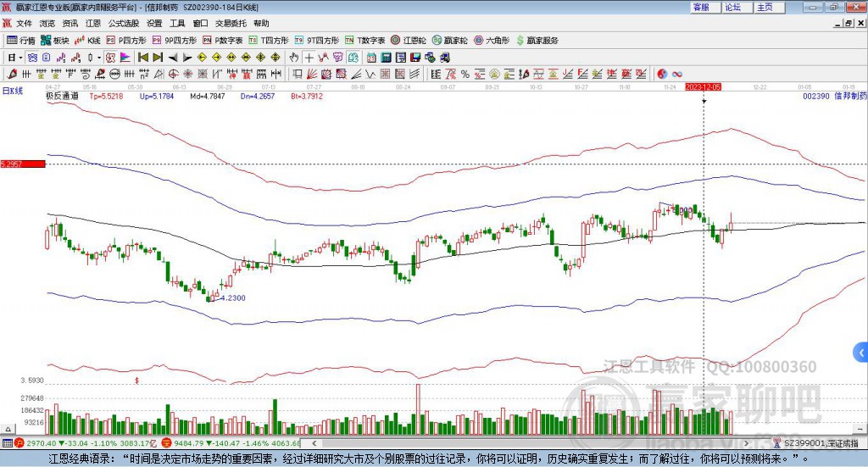Click the Dn=4.2657 value
Viewport: 868px width, 467px height.
click(x=258, y=96)
